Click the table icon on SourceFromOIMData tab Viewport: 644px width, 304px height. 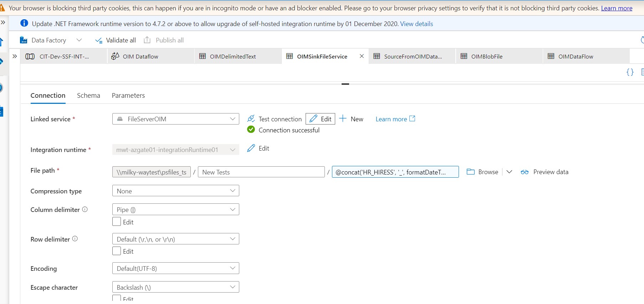[377, 56]
